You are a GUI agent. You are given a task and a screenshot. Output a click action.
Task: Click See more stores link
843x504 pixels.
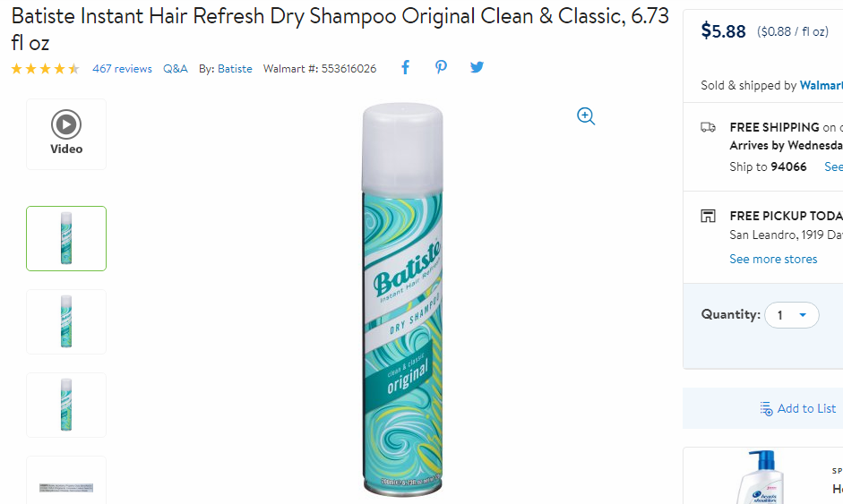773,259
